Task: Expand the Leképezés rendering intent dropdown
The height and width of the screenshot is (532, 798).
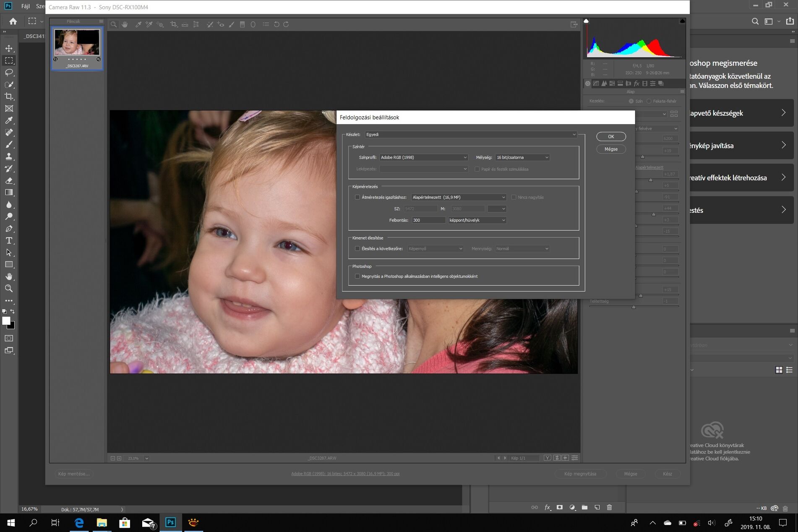Action: click(x=424, y=169)
